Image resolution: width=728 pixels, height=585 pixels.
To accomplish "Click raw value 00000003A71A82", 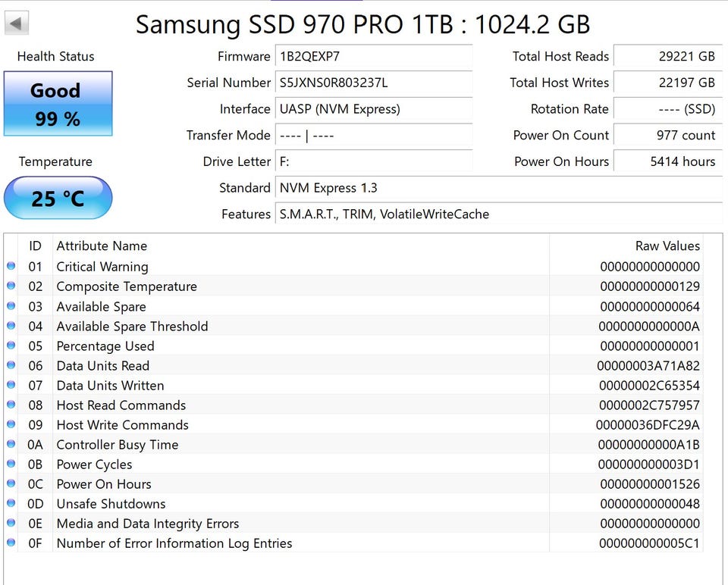I will tap(648, 366).
